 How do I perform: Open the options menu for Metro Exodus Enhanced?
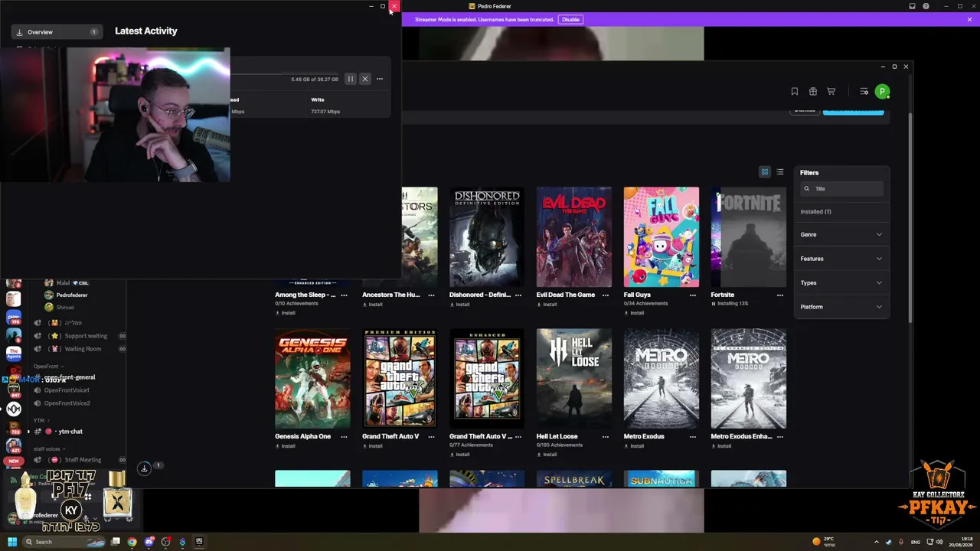(x=780, y=436)
